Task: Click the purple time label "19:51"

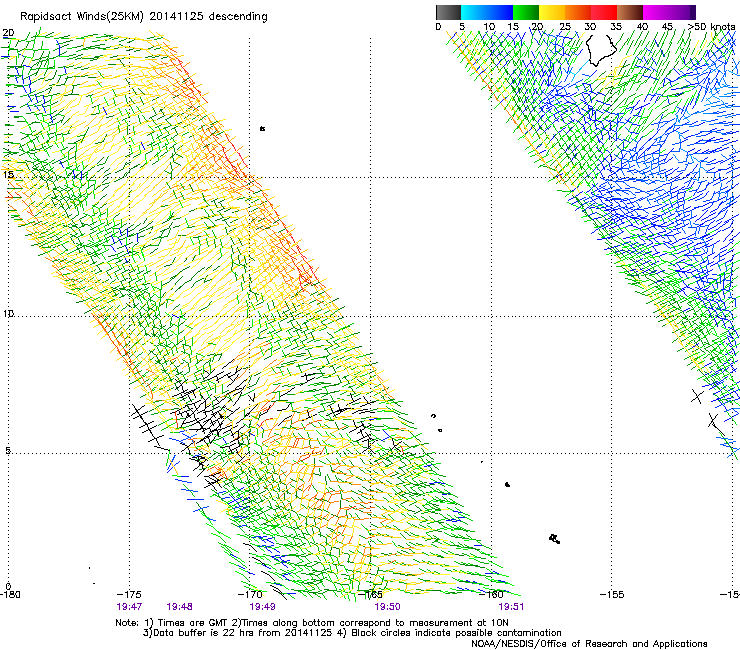Action: tap(511, 607)
